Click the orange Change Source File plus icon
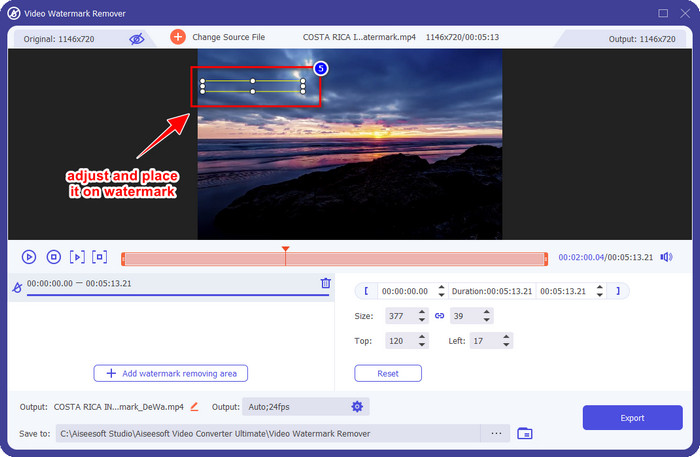Viewport: 700px width, 457px height. (178, 37)
